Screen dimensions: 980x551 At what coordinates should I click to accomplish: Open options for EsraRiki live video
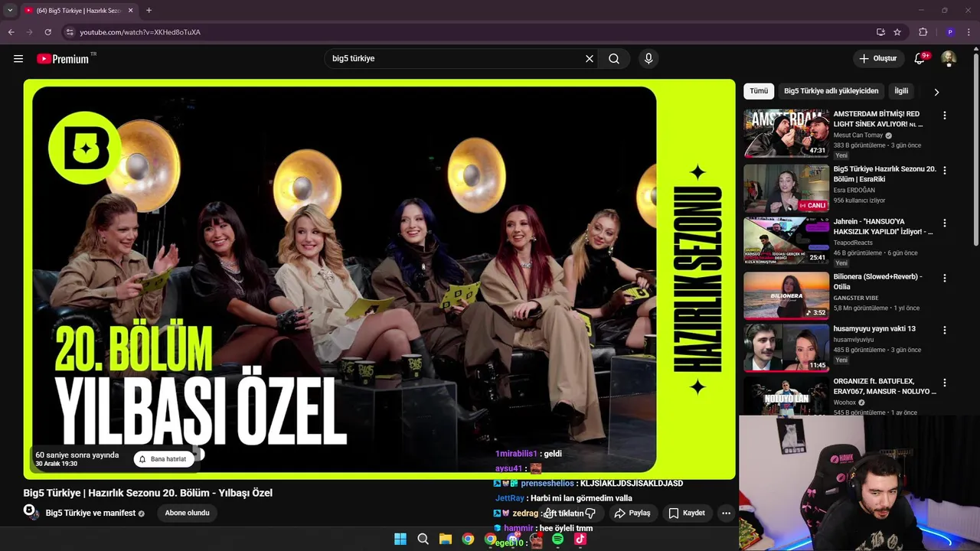pyautogui.click(x=944, y=171)
